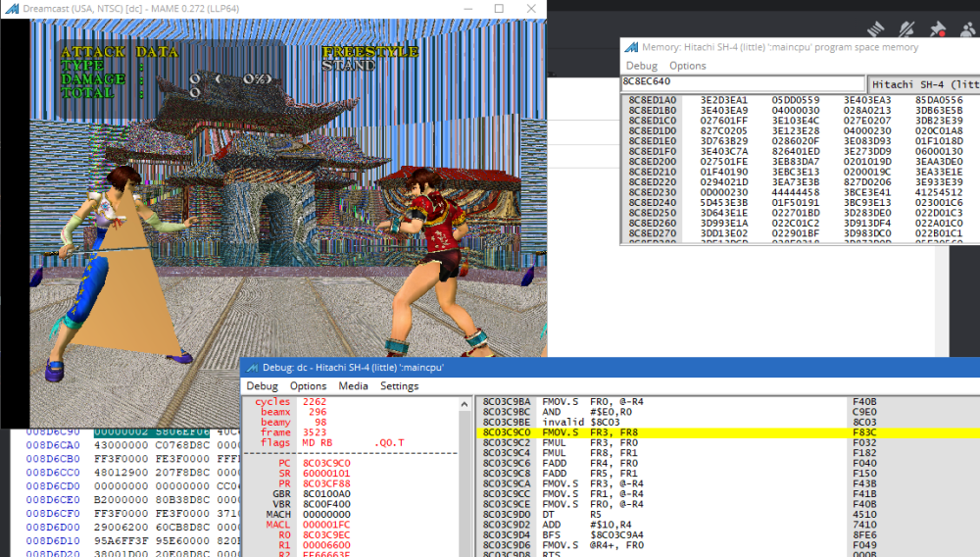The width and height of the screenshot is (980, 557).
Task: Click the person icon at top right
Action: click(x=967, y=29)
